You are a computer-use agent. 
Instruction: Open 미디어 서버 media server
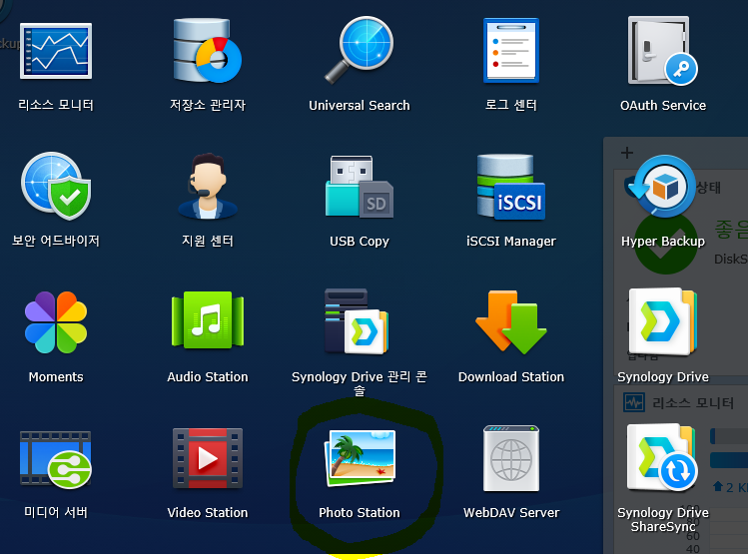(x=56, y=459)
